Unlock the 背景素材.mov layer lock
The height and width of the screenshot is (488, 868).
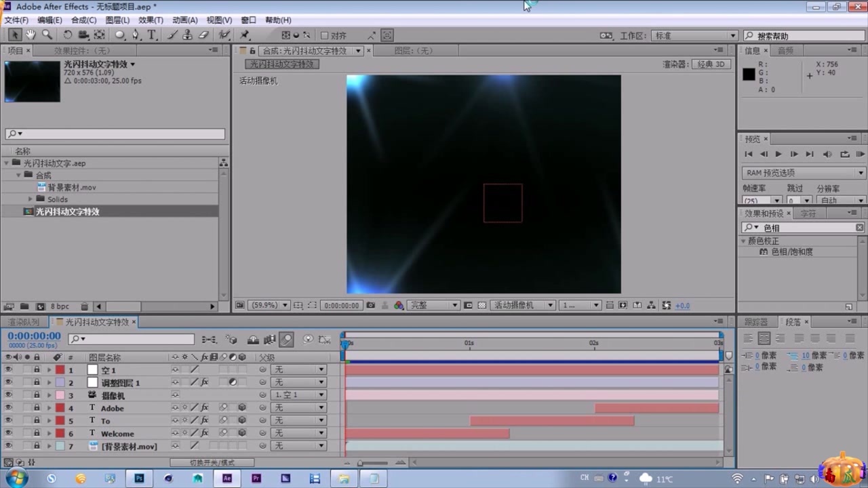point(37,446)
